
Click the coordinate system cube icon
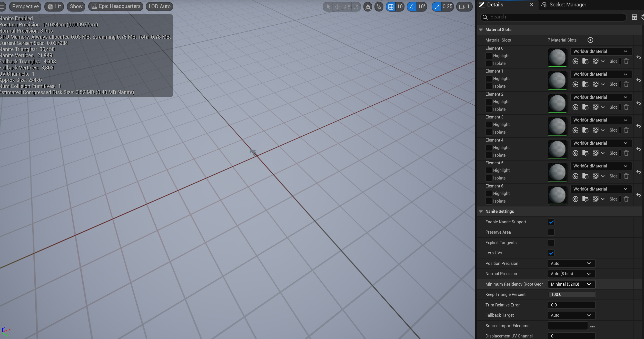tap(368, 7)
